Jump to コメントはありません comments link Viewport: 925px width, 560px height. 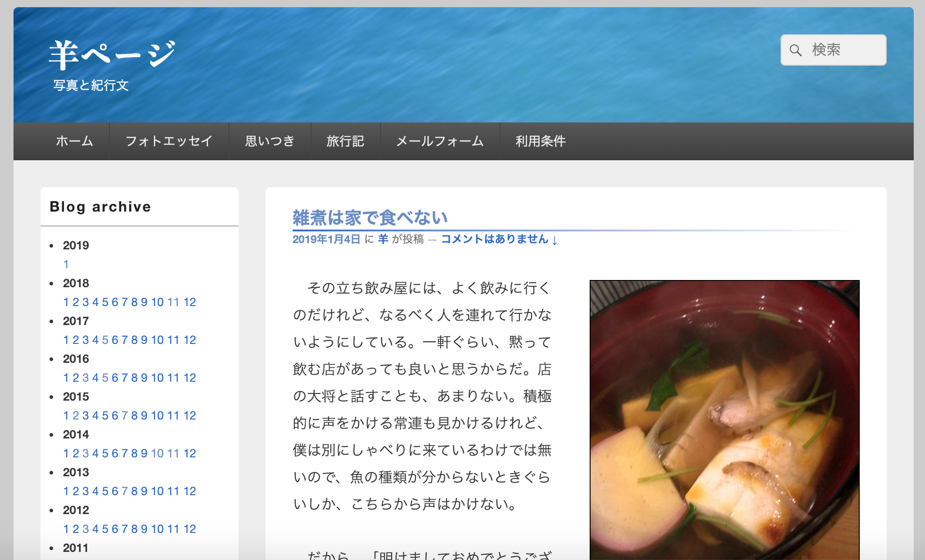[x=499, y=239]
